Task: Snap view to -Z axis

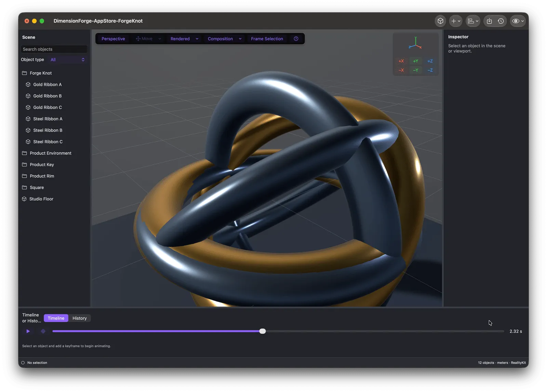Action: [430, 70]
